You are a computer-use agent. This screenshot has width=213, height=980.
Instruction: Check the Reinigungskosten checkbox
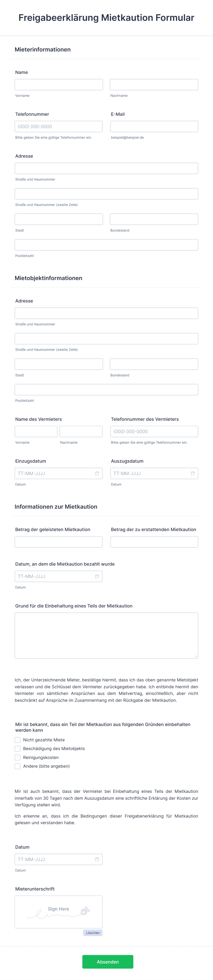[18, 757]
